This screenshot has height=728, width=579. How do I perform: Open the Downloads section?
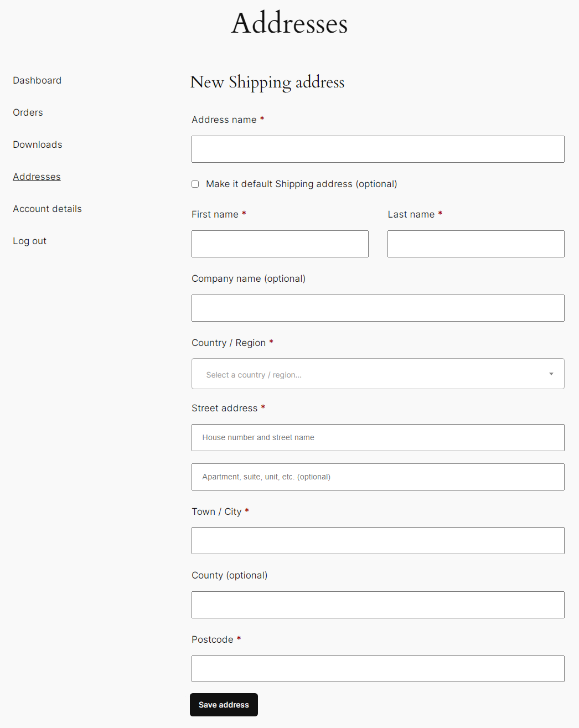coord(38,145)
